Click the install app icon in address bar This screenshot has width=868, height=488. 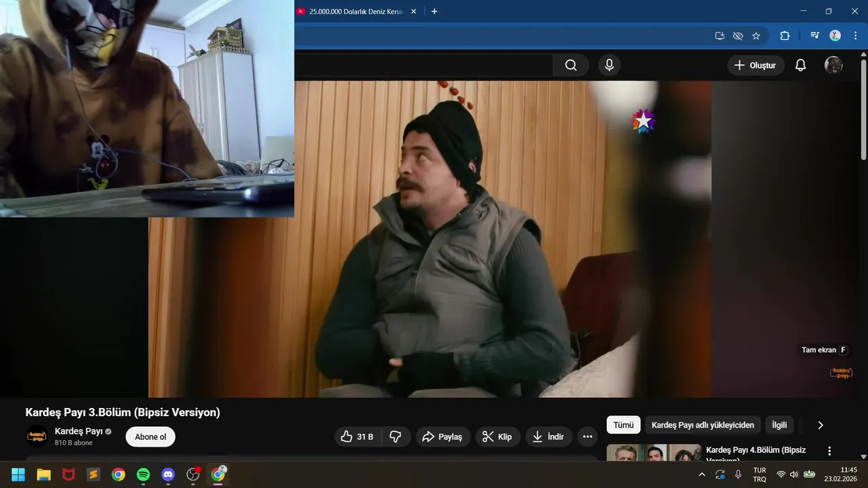point(719,35)
